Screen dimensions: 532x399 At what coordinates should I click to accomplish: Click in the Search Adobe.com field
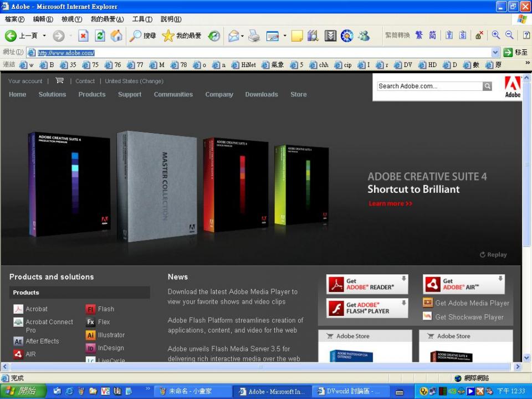point(429,86)
